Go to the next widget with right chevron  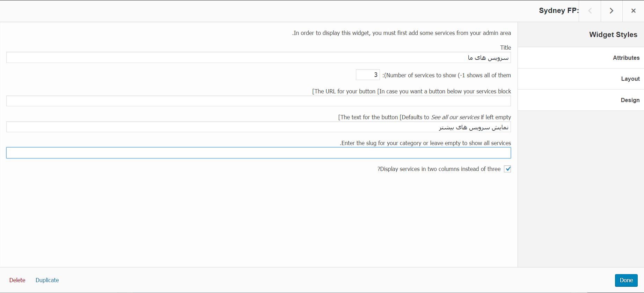611,11
